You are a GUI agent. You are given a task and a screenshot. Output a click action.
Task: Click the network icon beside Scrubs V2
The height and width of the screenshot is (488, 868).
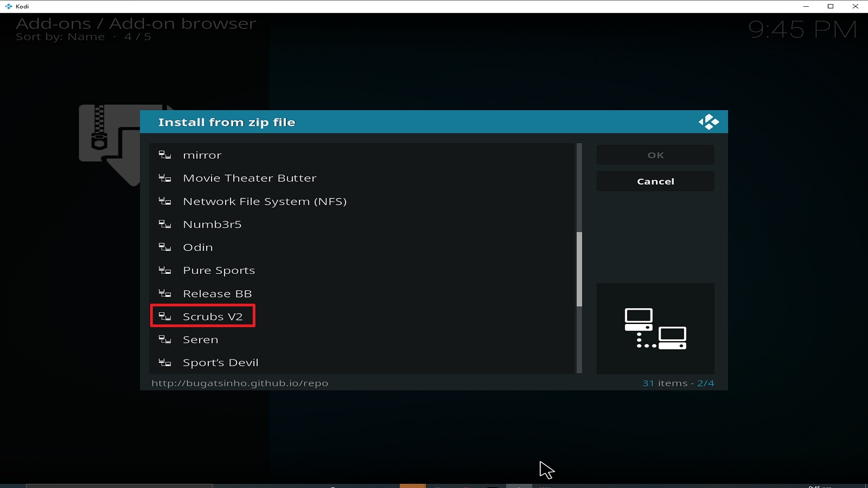[x=165, y=317]
